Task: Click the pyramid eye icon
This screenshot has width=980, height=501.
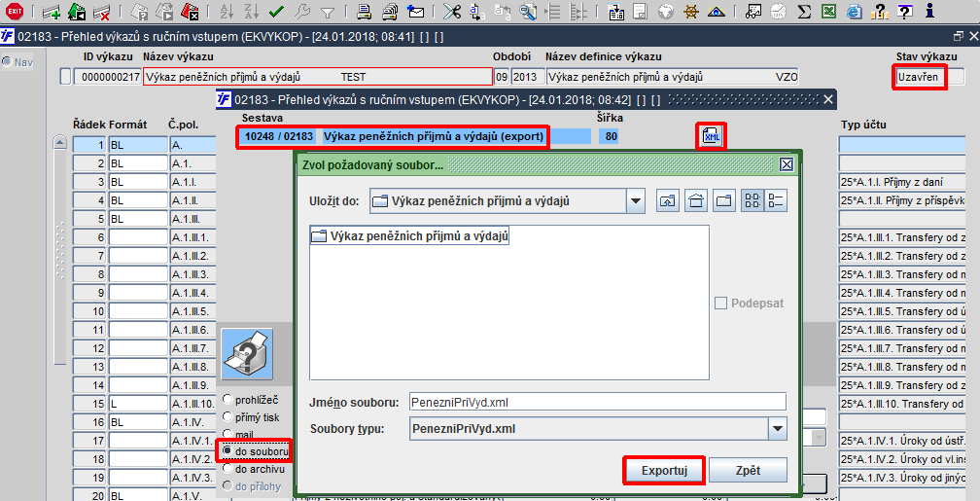Action: (717, 12)
